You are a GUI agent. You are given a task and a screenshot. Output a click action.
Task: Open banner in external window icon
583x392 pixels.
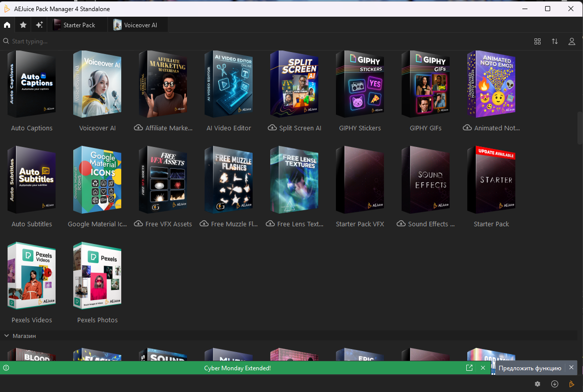pos(469,367)
